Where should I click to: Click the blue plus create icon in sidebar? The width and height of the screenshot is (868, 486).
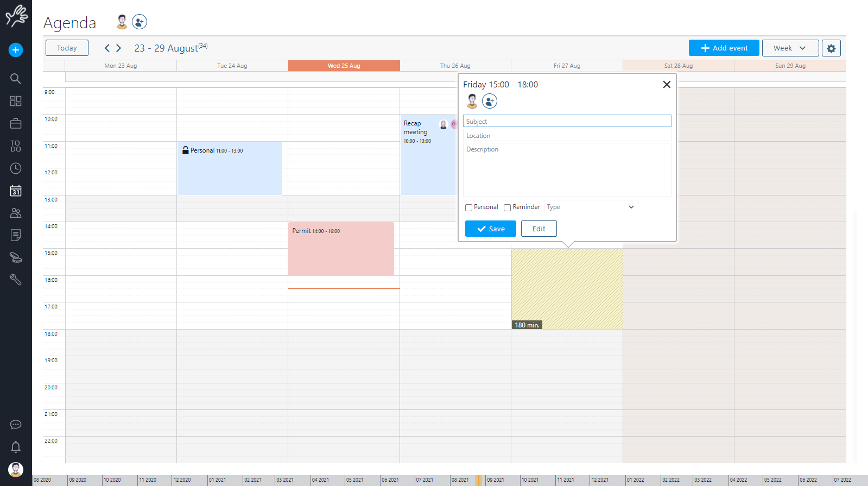16,50
